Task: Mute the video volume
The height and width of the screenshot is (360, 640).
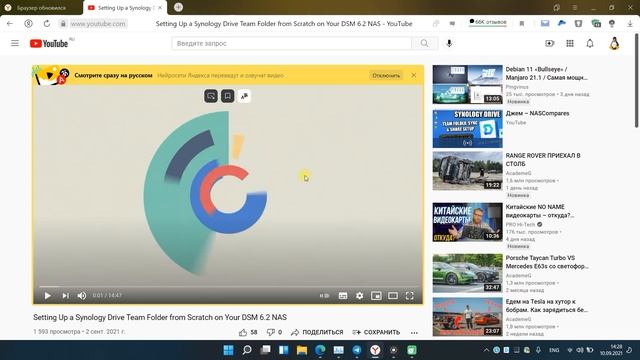Action: (82, 296)
